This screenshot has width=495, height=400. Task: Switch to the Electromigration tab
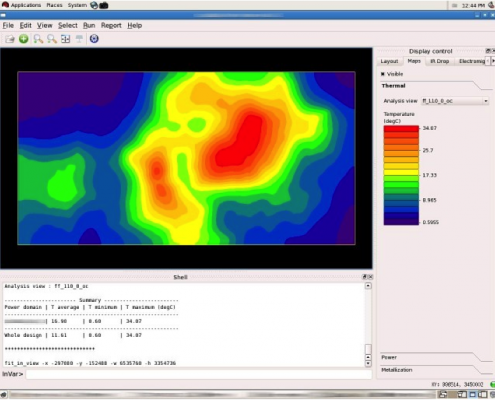[x=471, y=61]
